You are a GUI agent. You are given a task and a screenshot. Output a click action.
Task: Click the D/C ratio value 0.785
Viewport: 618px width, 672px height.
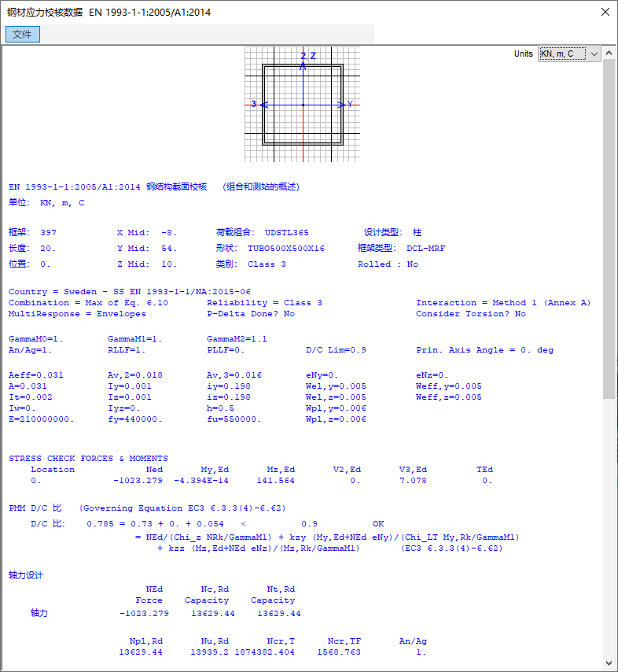tap(100, 524)
